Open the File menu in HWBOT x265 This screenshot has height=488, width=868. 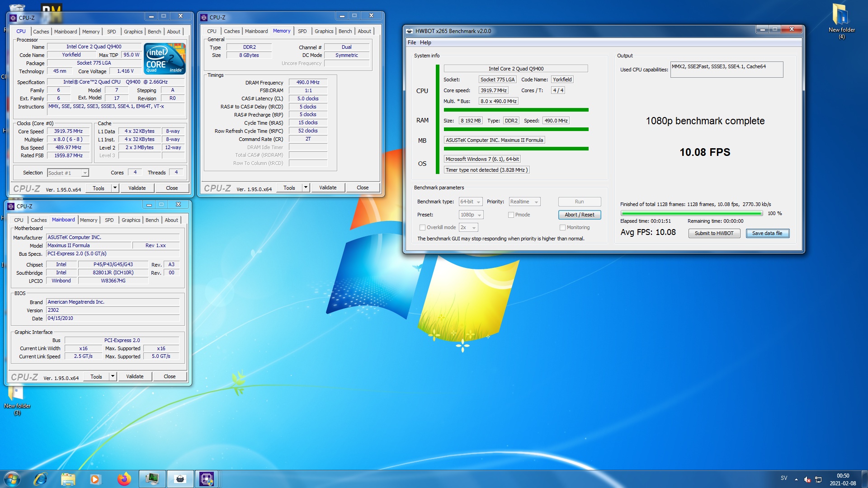[x=412, y=42]
